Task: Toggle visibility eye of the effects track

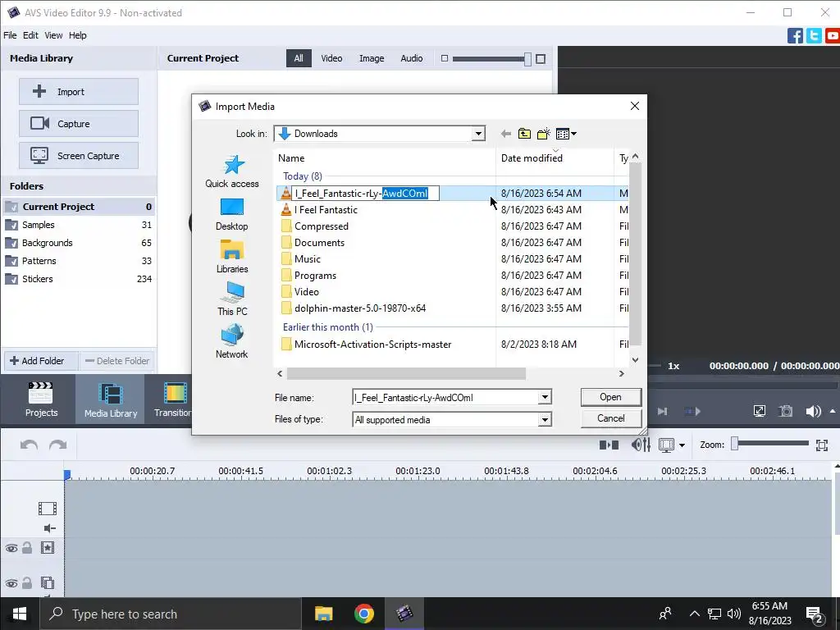Action: pyautogui.click(x=11, y=548)
